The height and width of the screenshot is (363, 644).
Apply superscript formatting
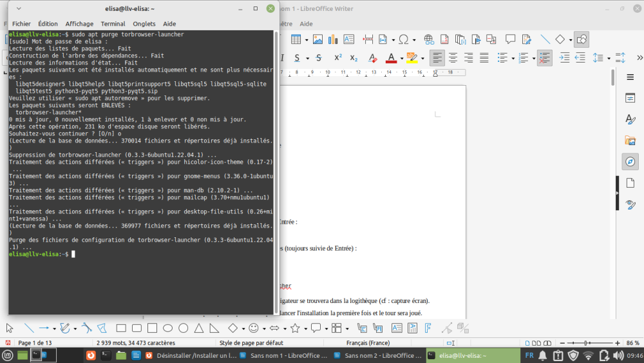(338, 57)
